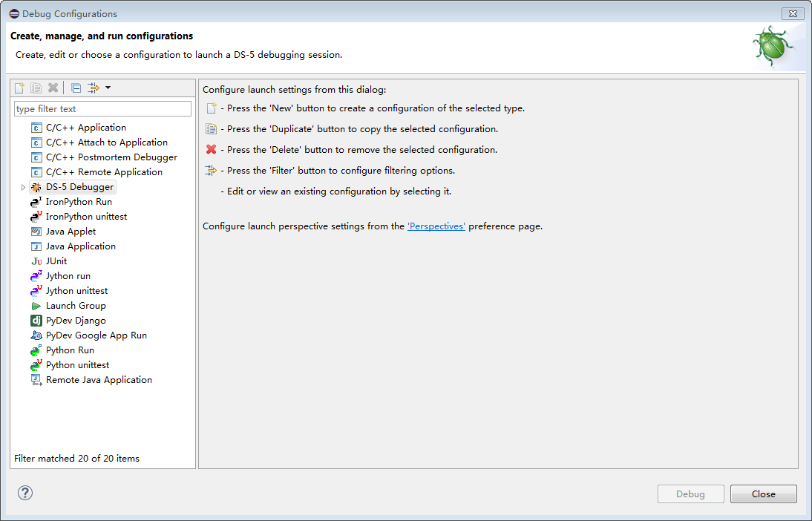Click the Filter launch configurations icon
The image size is (812, 521).
93,88
